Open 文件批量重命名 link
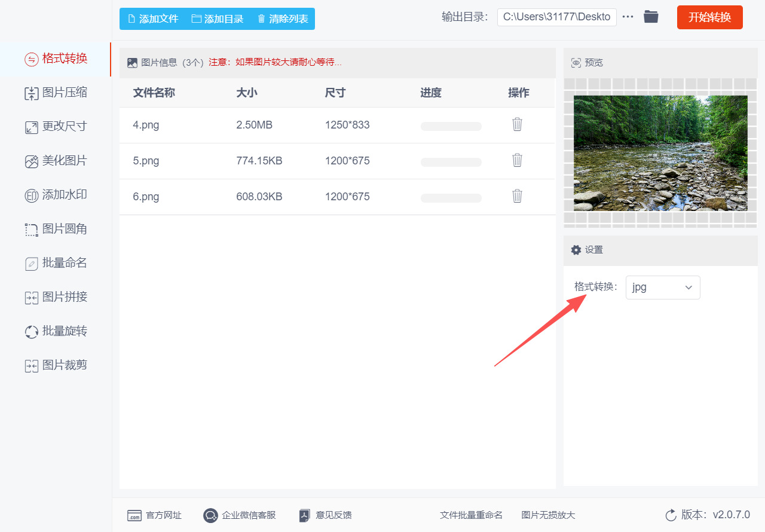The height and width of the screenshot is (532, 765). 471,515
